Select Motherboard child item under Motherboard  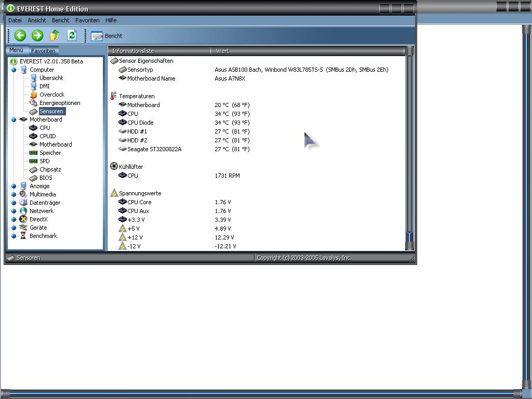(56, 144)
